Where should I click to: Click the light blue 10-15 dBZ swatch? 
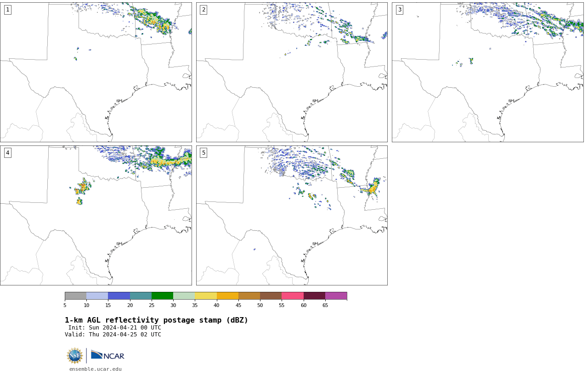pos(97,296)
